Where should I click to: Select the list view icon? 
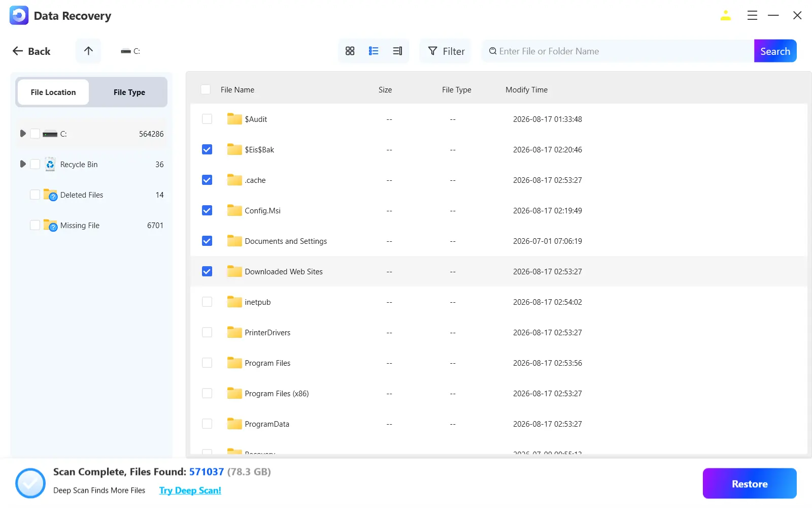[374, 51]
